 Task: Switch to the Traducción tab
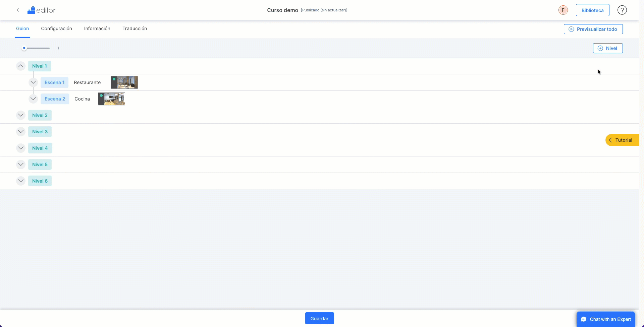135,28
